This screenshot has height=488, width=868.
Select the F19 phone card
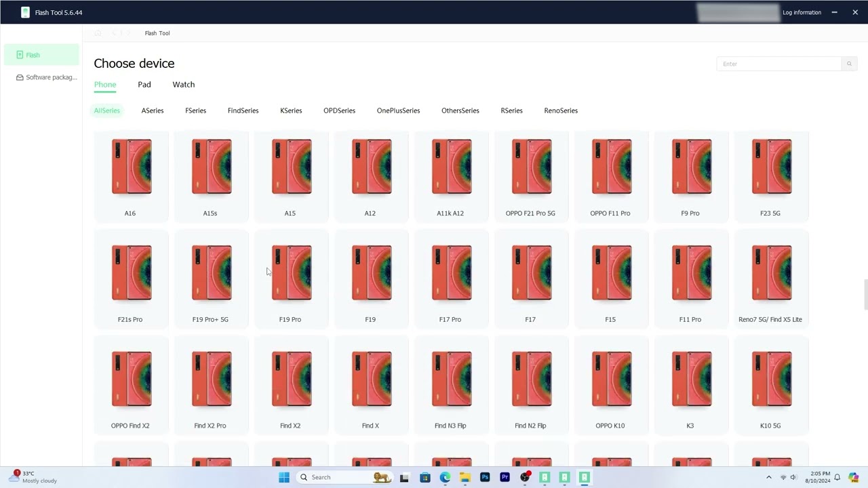point(371,279)
